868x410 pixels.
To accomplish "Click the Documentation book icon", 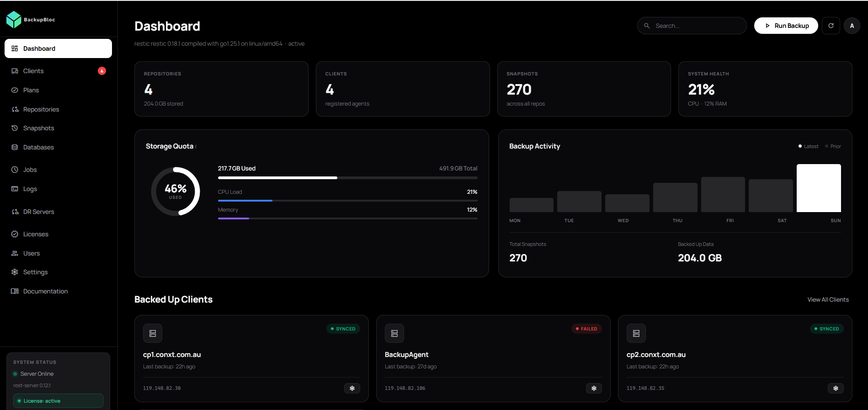I will pyautogui.click(x=15, y=291).
